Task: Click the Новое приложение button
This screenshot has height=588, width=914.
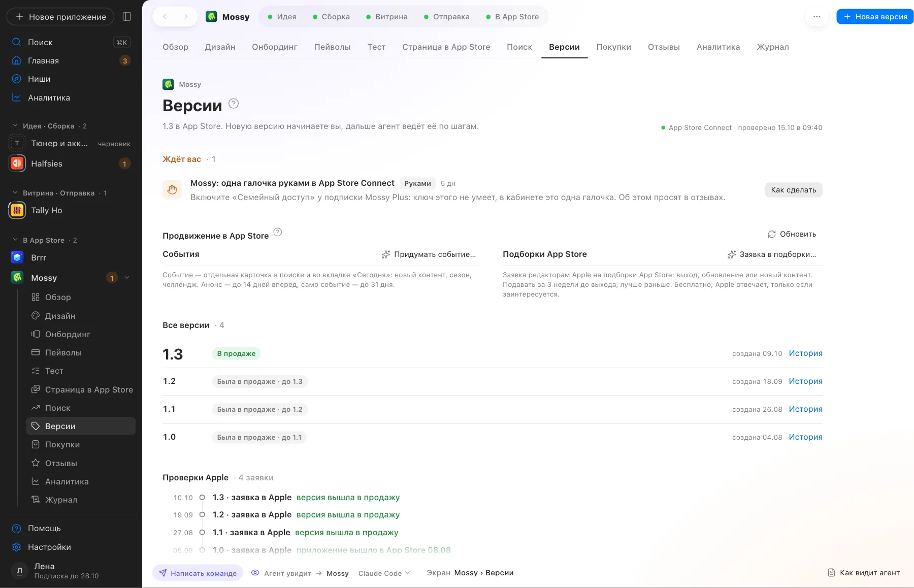Action: pyautogui.click(x=61, y=17)
